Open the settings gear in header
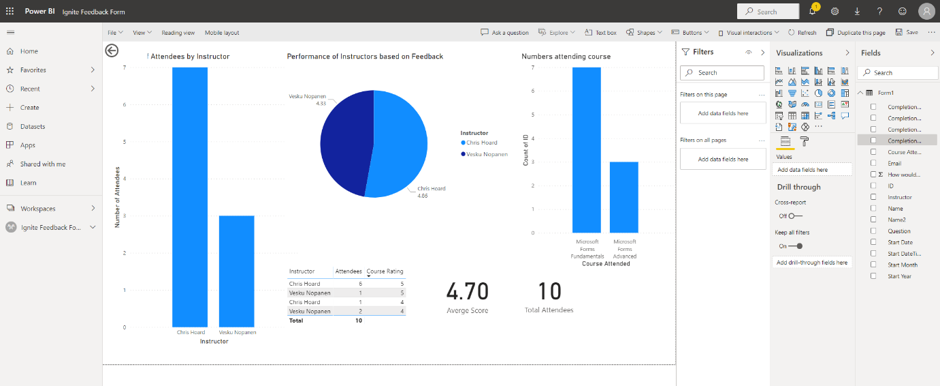 pyautogui.click(x=834, y=11)
